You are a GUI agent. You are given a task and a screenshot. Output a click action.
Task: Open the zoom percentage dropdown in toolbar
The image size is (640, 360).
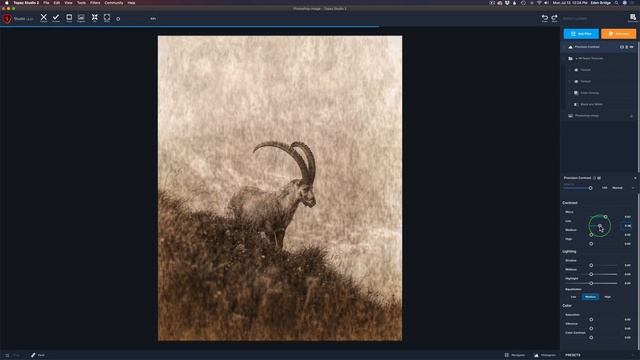[x=153, y=18]
